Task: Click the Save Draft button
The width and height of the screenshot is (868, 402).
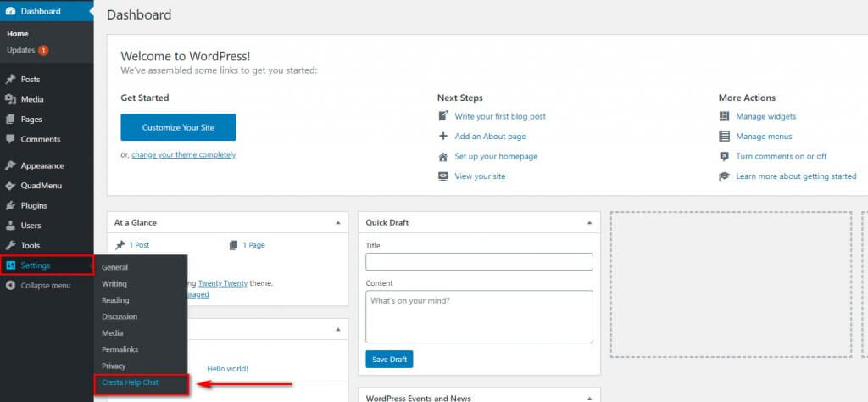Action: [389, 360]
